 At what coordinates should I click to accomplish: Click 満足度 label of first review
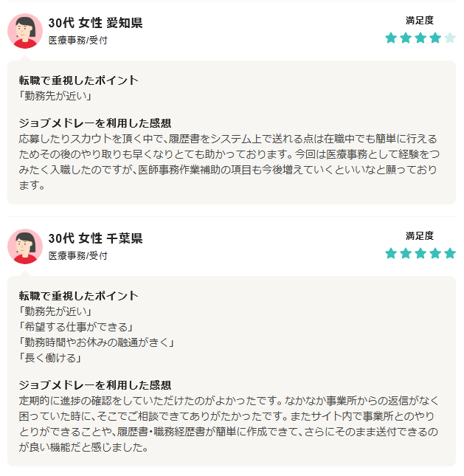point(420,21)
